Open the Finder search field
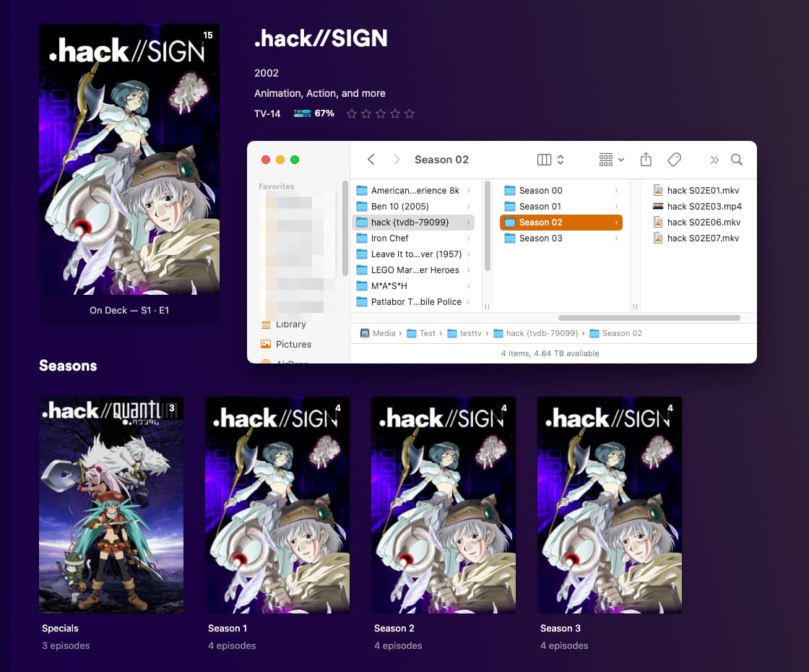Screen dimensions: 809x672 [737, 160]
